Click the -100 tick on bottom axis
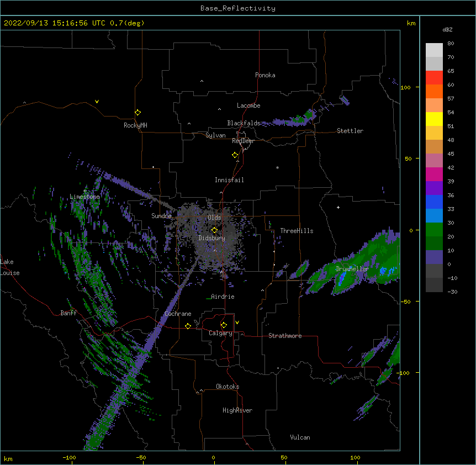This screenshot has height=465, width=476. coord(70,457)
